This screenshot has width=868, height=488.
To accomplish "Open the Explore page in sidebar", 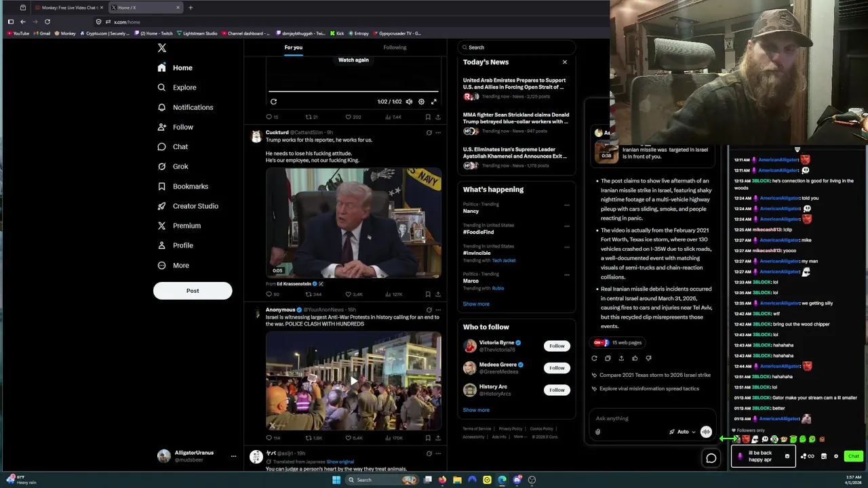I will (x=177, y=87).
